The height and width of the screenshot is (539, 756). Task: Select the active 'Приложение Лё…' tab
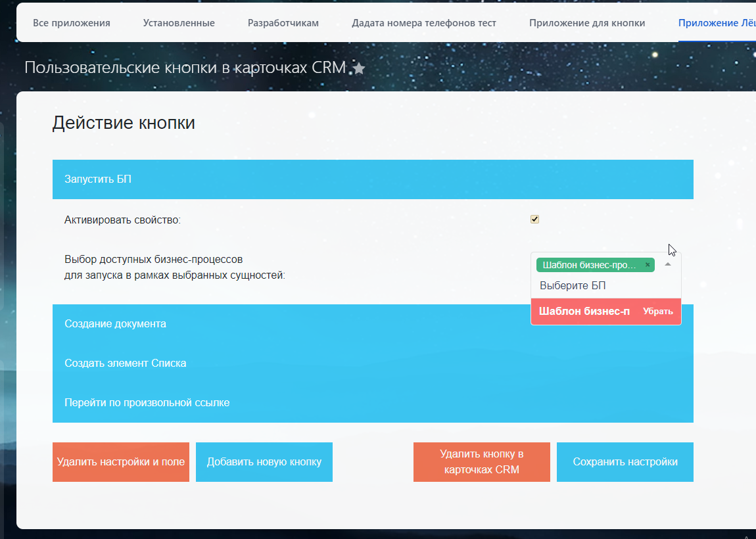pos(717,23)
